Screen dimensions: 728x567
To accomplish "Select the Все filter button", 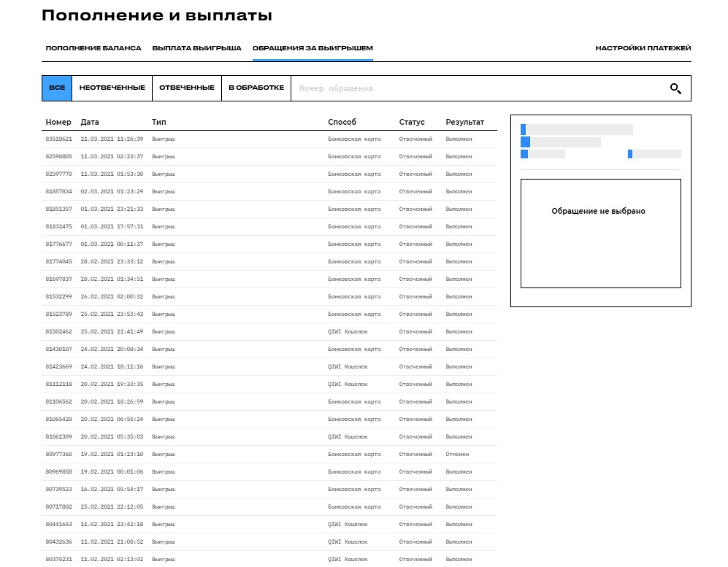I will pos(57,88).
